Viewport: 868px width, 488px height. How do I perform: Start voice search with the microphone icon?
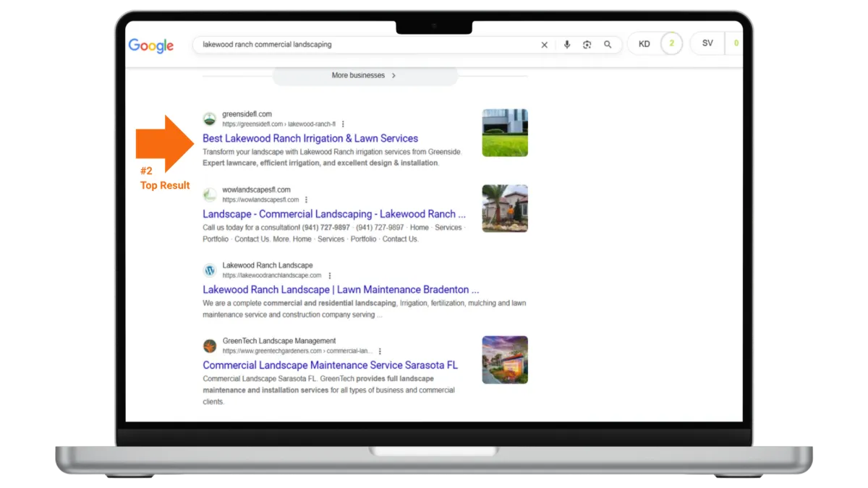pyautogui.click(x=567, y=45)
